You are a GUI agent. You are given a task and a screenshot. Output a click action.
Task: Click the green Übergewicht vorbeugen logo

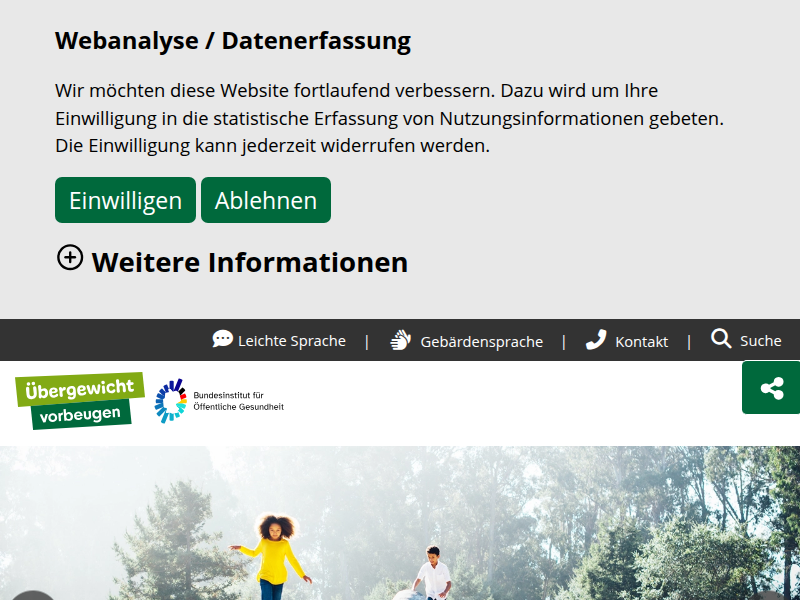80,399
